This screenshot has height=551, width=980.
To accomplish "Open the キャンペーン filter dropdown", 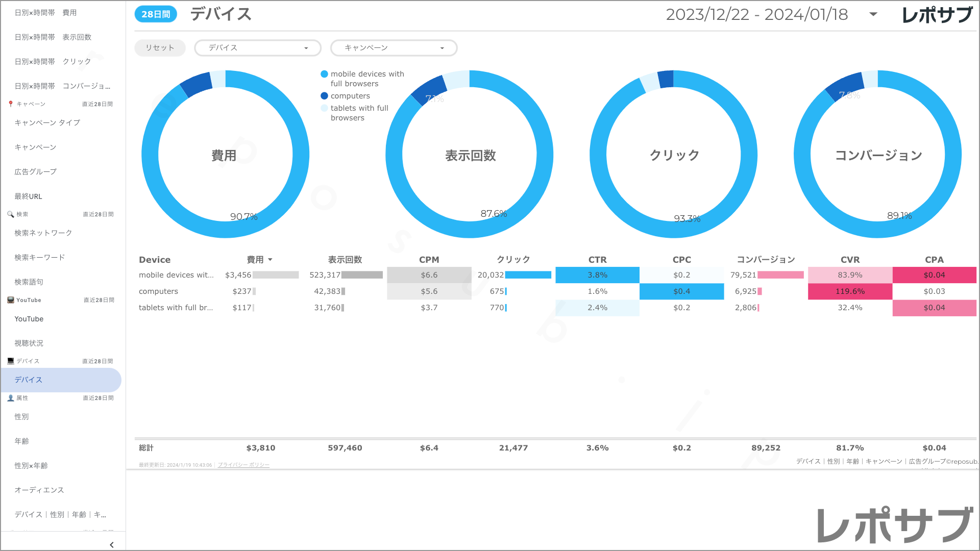I will (x=394, y=48).
